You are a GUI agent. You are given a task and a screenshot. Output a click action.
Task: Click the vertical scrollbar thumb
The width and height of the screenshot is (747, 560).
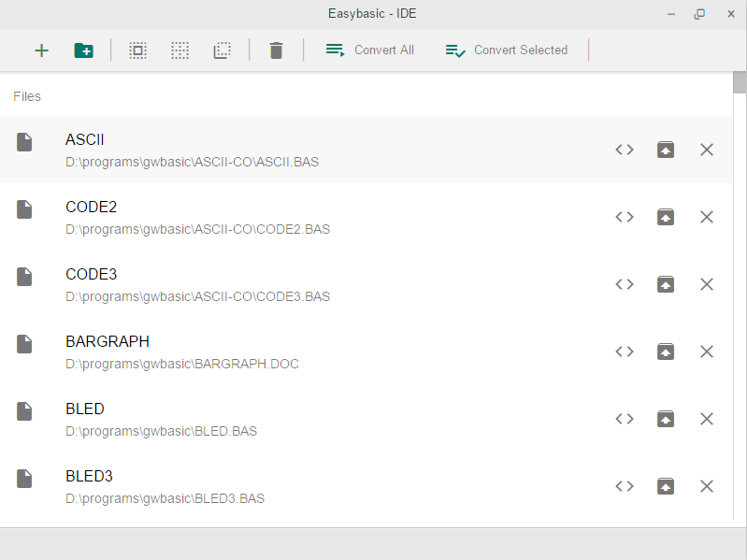click(740, 82)
